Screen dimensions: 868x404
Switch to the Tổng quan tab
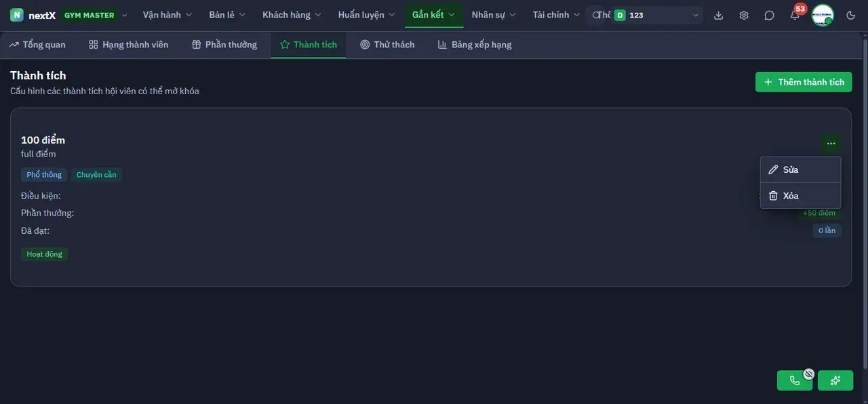click(x=38, y=45)
